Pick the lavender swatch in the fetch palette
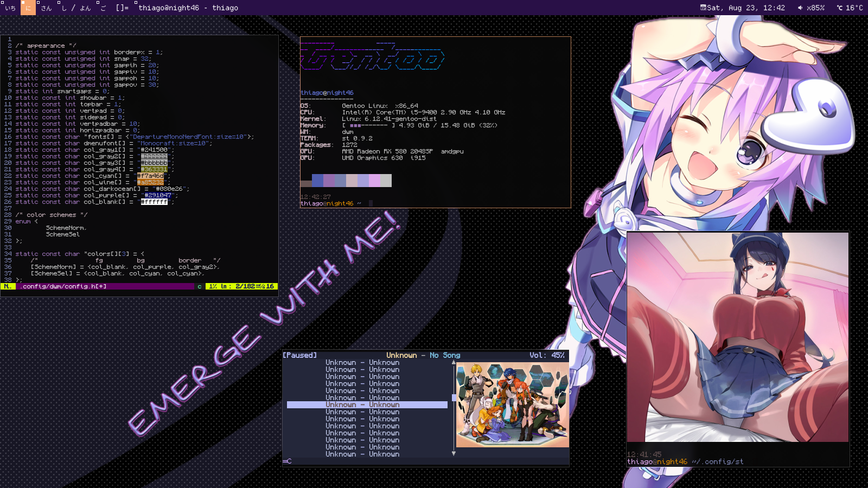The width and height of the screenshot is (868, 488). pyautogui.click(x=363, y=181)
